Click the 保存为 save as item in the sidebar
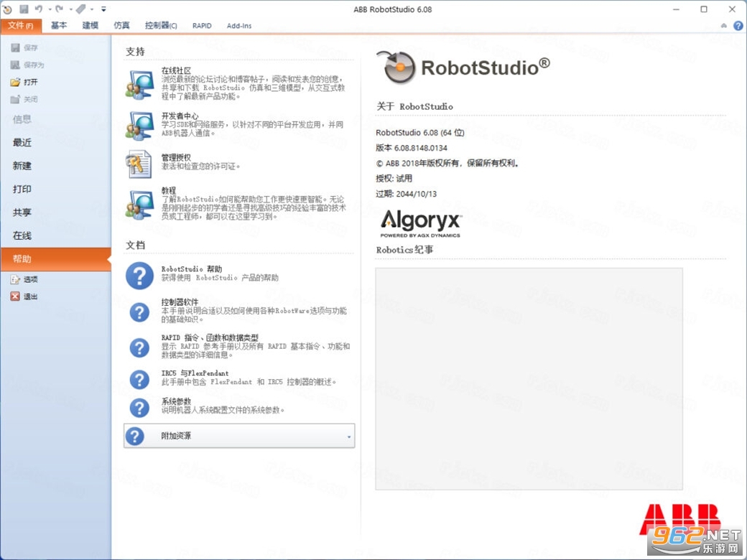747x560 pixels. (27, 65)
